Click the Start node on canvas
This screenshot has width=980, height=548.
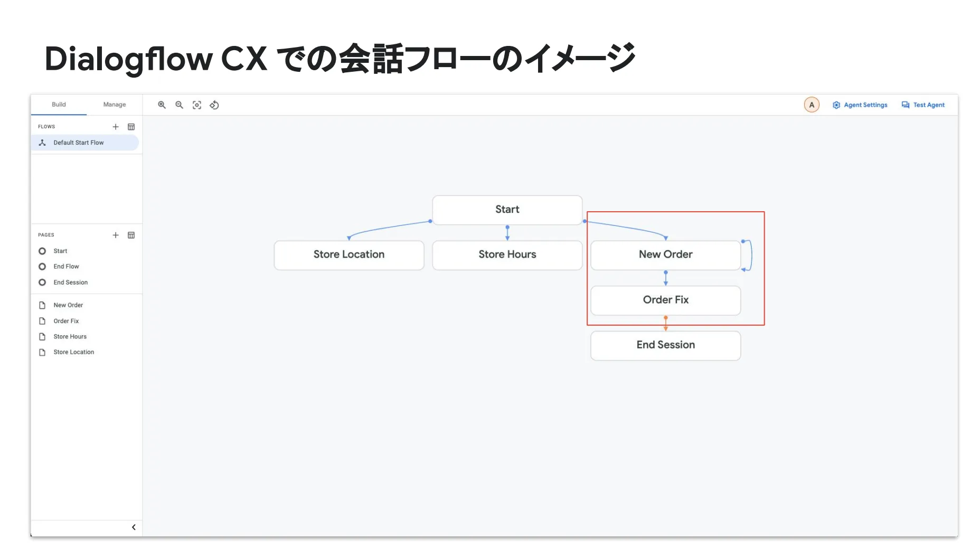click(x=507, y=210)
